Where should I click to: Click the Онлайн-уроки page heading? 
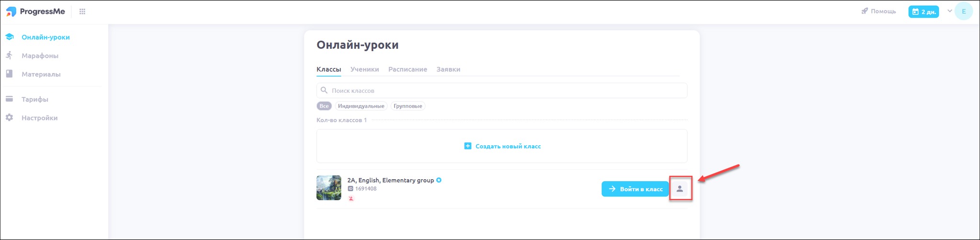[x=357, y=45]
